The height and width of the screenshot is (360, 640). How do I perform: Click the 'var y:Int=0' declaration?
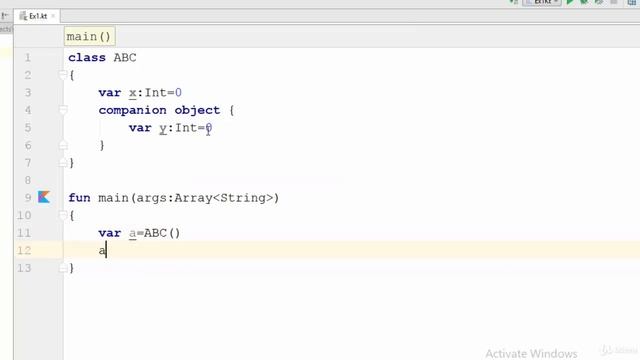coord(171,128)
